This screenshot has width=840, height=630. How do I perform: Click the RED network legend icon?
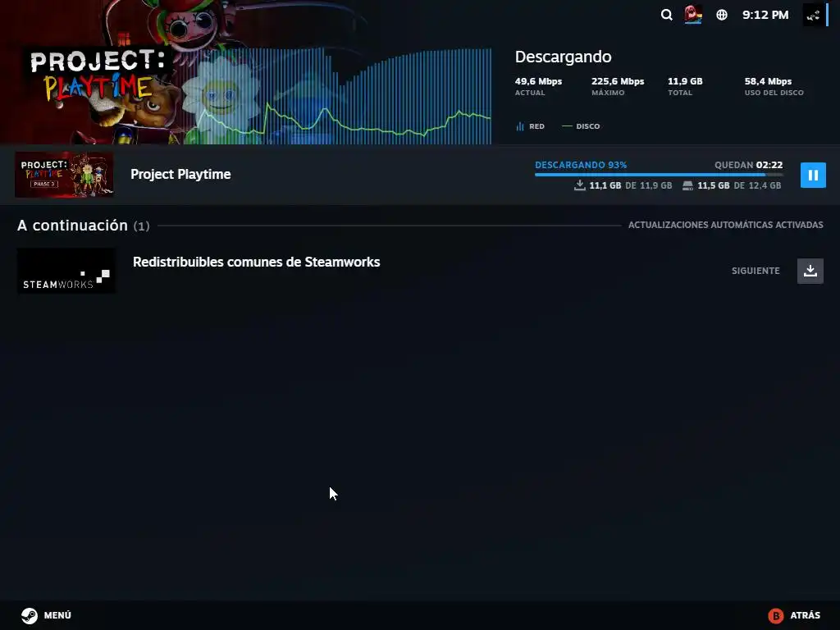519,126
